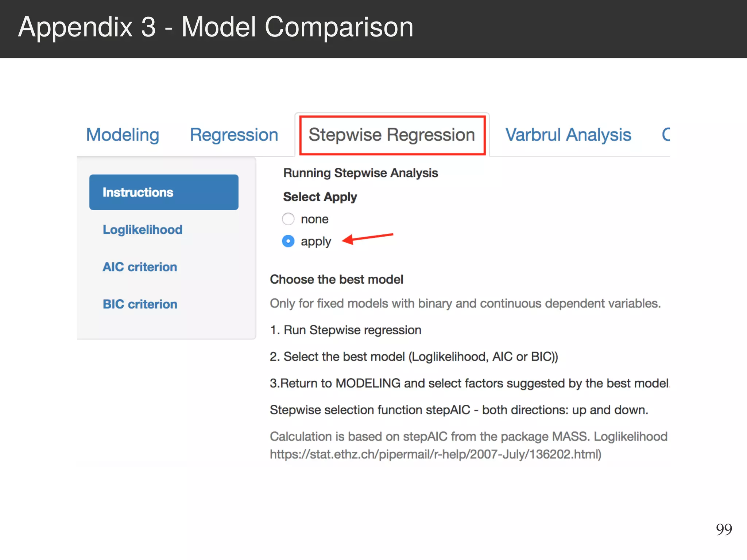Click the 'Select Apply' label

pyautogui.click(x=320, y=197)
